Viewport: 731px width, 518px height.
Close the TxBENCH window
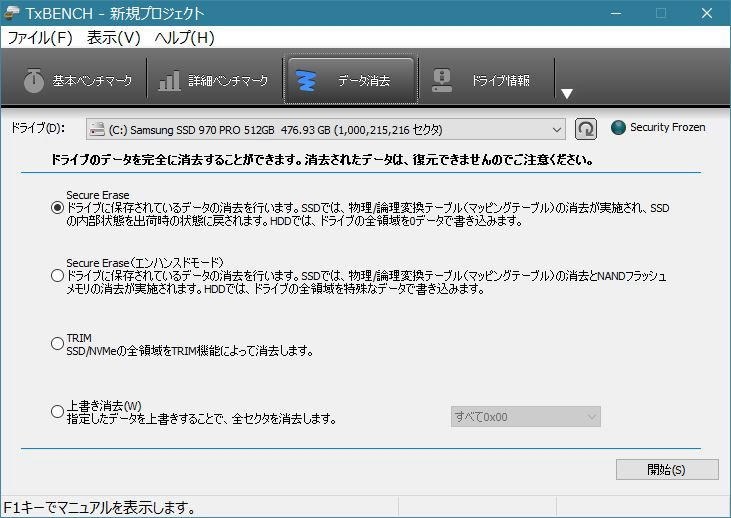(x=707, y=13)
